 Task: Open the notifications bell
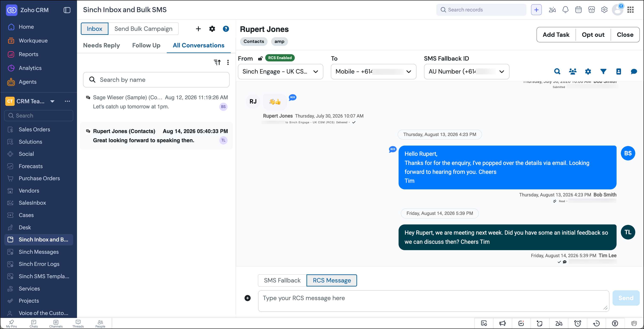[565, 10]
